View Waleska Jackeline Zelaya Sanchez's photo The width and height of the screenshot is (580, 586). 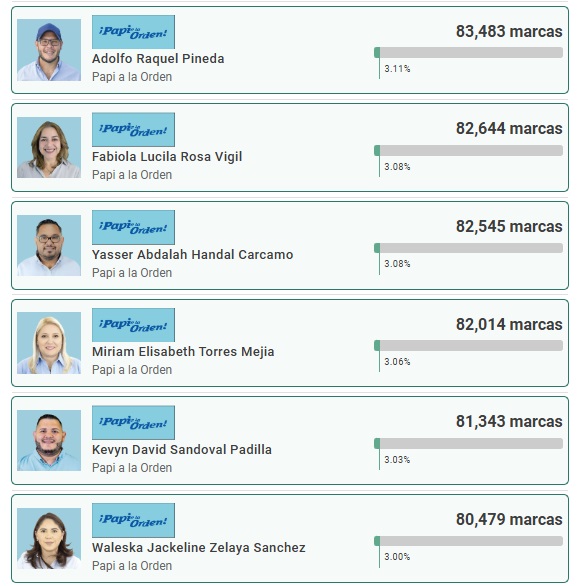tap(49, 538)
